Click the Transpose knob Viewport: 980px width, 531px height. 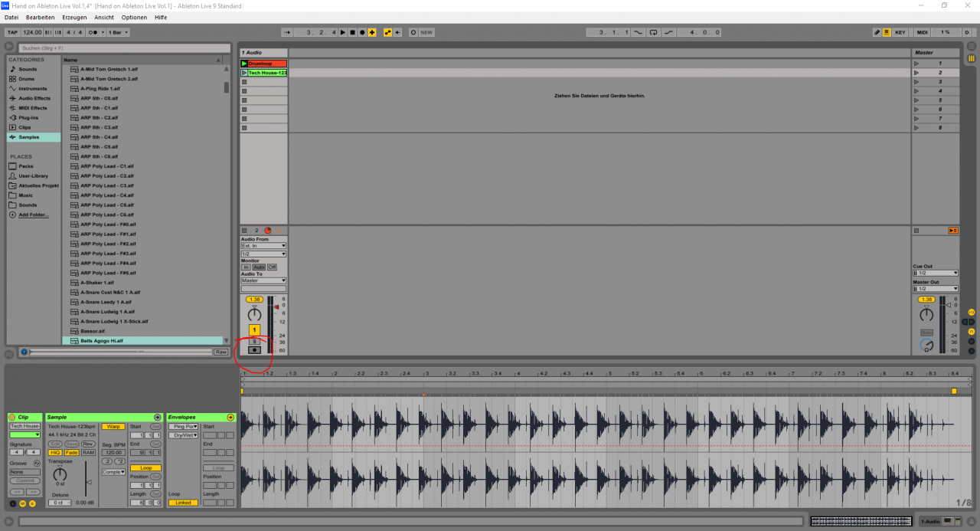pos(60,475)
